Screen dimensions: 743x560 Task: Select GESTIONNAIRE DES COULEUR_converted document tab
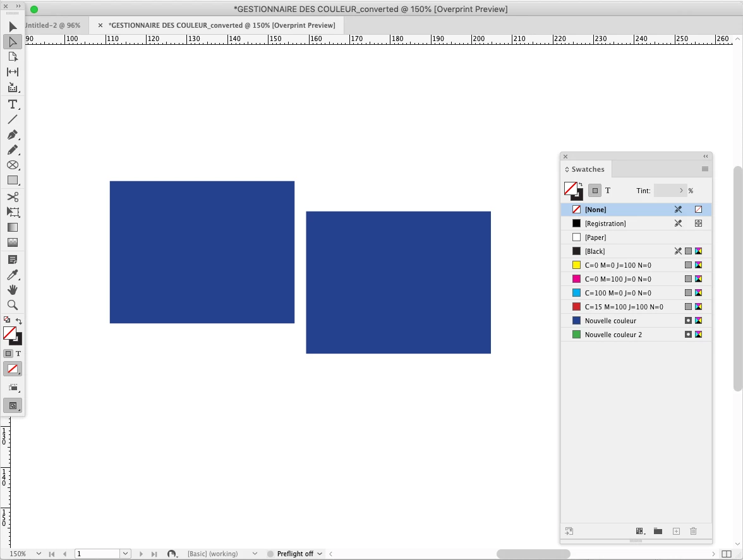coord(222,25)
